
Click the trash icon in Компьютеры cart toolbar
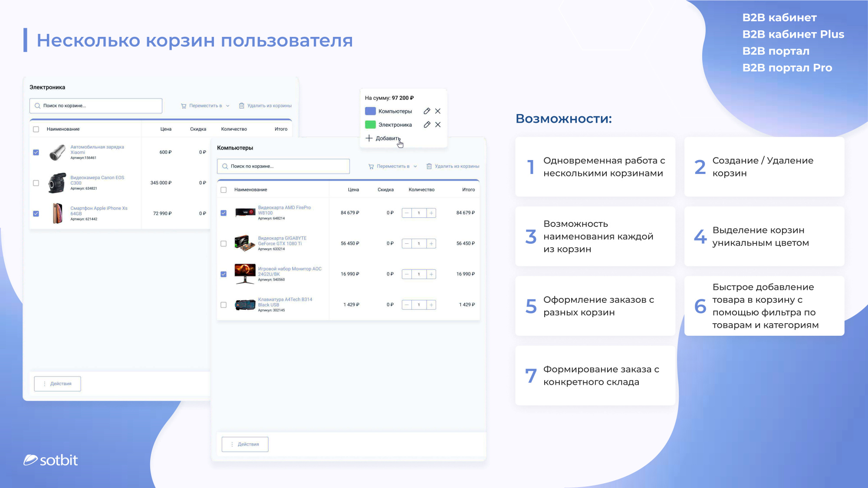[429, 166]
